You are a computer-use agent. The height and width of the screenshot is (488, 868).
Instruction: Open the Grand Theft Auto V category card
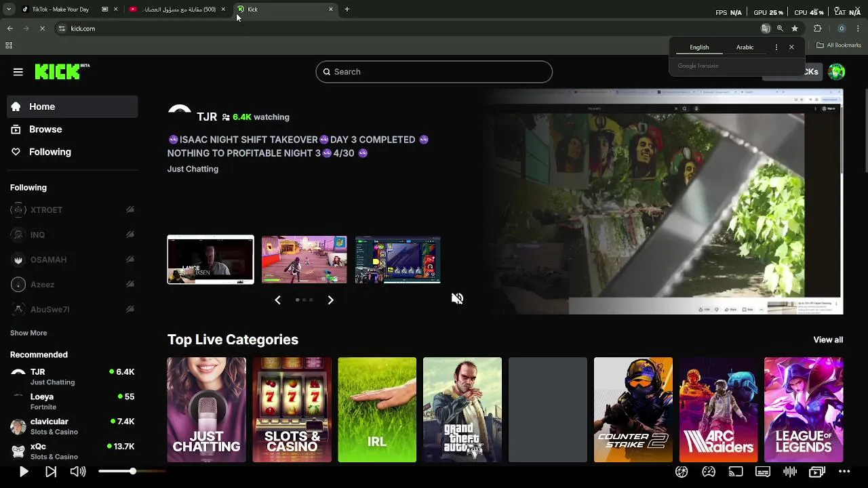[462, 410]
